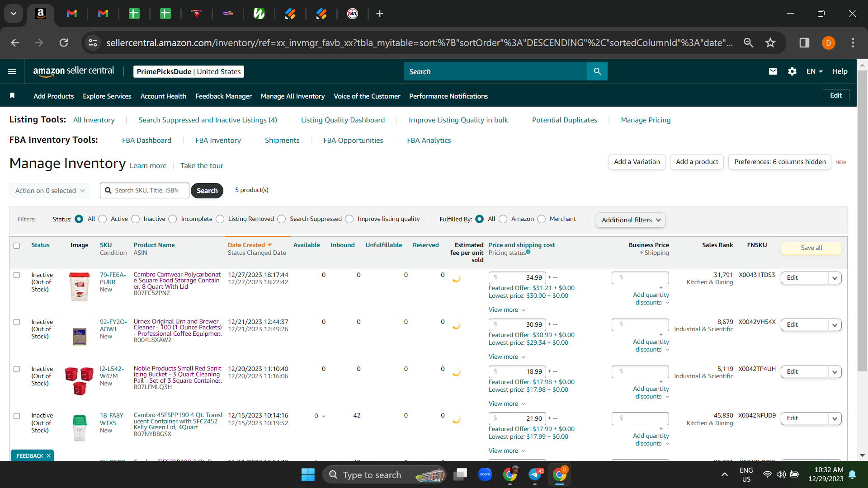The width and height of the screenshot is (868, 488).
Task: Select the Noble Products bucket row checkbox
Action: [17, 369]
